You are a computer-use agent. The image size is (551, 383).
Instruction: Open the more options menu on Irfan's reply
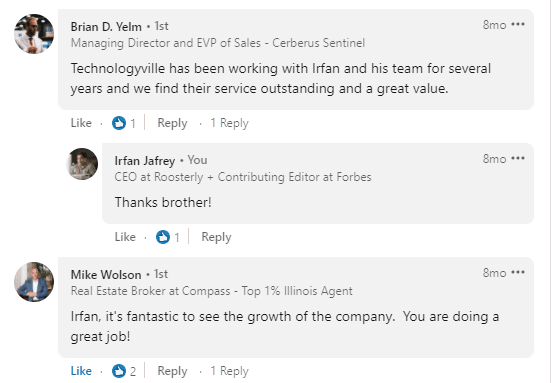point(518,158)
